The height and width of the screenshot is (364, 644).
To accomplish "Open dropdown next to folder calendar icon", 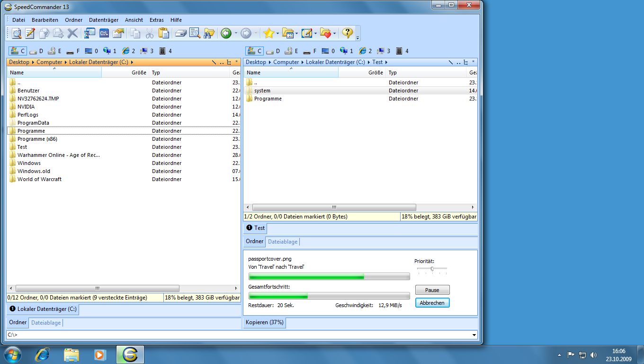I will pos(297,33).
